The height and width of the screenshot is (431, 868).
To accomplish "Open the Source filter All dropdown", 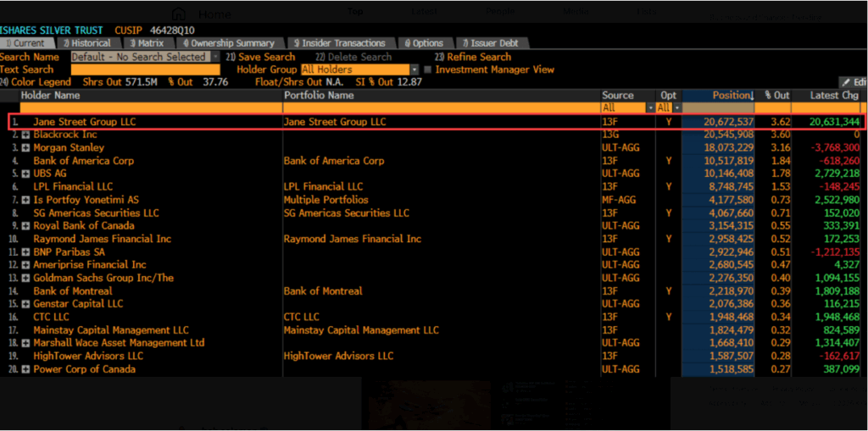I will (650, 108).
